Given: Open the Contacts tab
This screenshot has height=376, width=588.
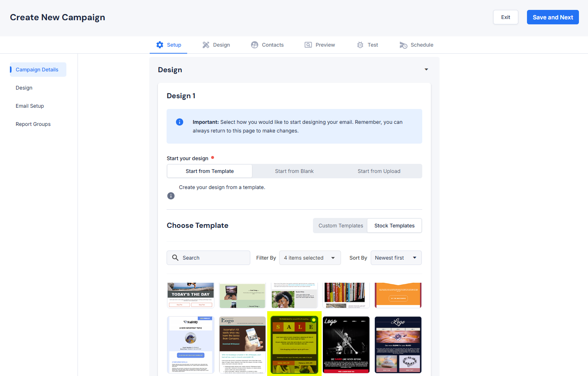Looking at the screenshot, I should (267, 45).
